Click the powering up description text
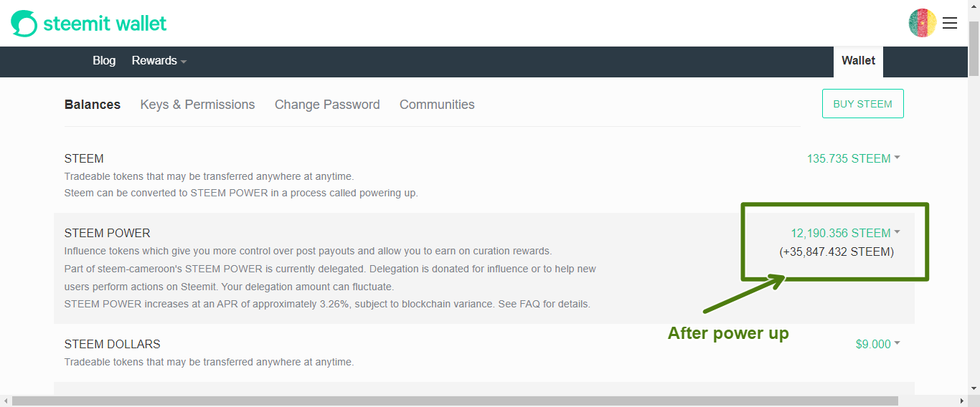The height and width of the screenshot is (407, 980). tap(241, 193)
